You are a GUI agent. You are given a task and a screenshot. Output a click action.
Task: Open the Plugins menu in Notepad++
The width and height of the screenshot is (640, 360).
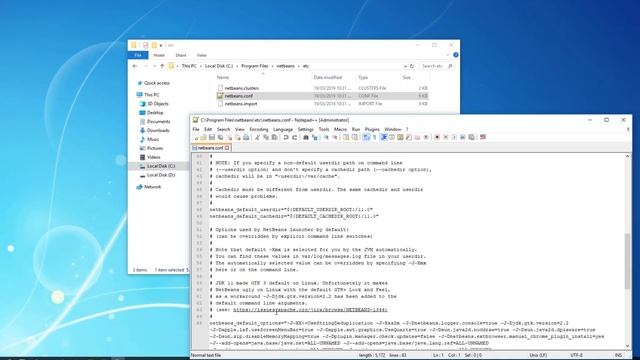pyautogui.click(x=372, y=129)
